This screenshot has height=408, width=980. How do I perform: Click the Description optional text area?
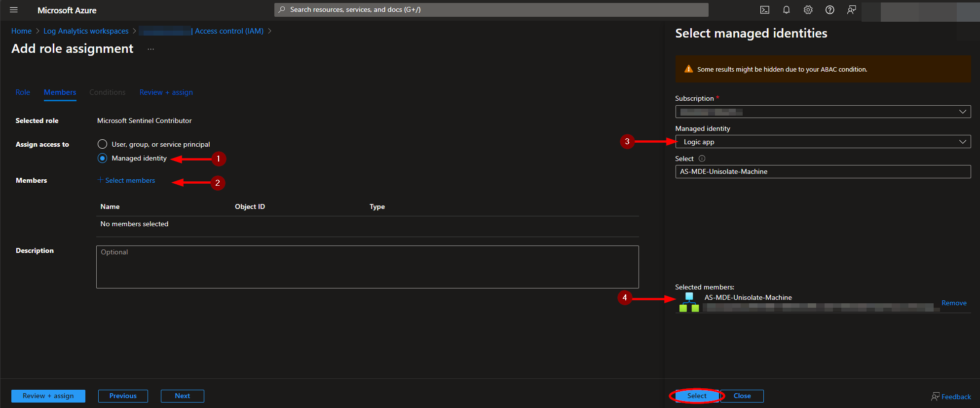point(368,267)
